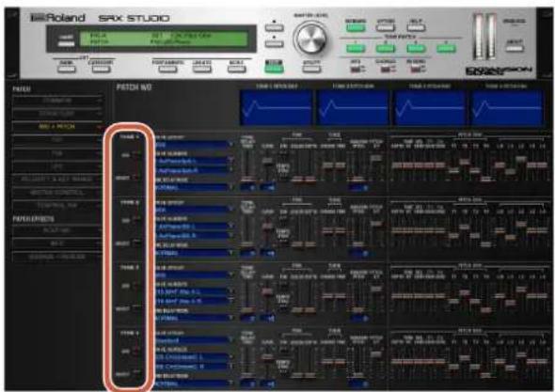This screenshot has height=392, width=555.
Task: Click the green LCD patch display
Action: 164,39
